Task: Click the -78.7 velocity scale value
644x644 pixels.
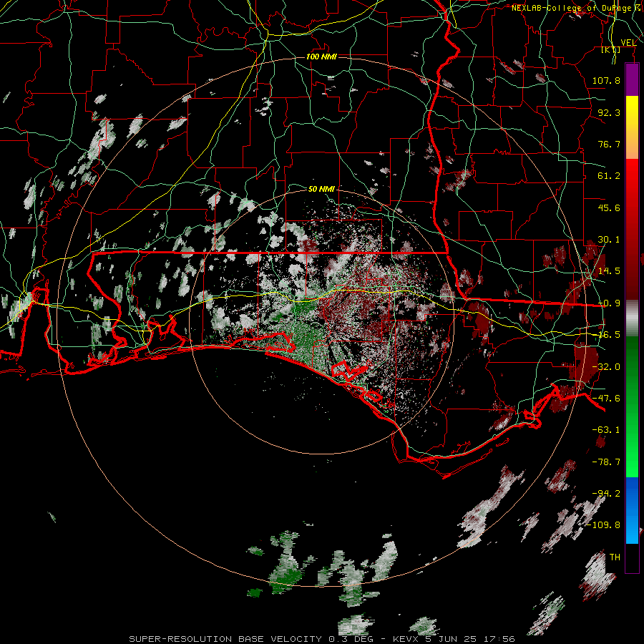Action: click(x=606, y=462)
